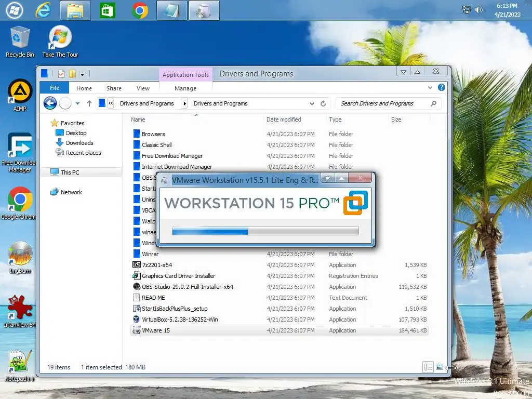Click the network tray icon
This screenshot has width=532, height=399.
point(467,9)
